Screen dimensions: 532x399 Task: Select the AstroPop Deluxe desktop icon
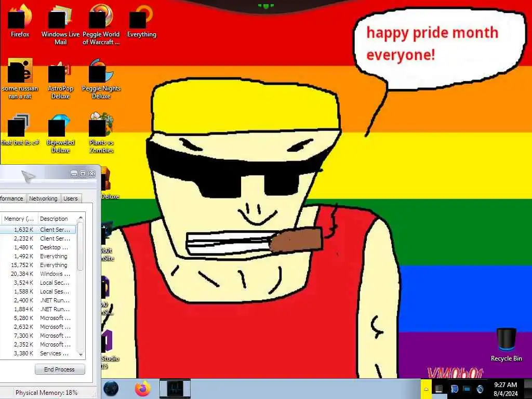point(60,79)
